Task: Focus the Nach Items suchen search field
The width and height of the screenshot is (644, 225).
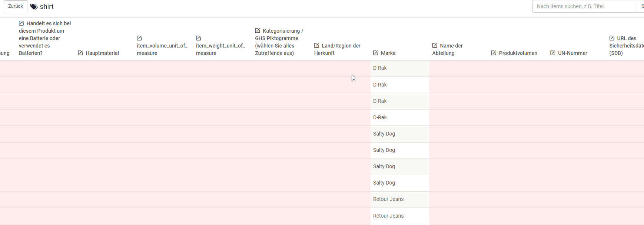Action: click(x=584, y=6)
